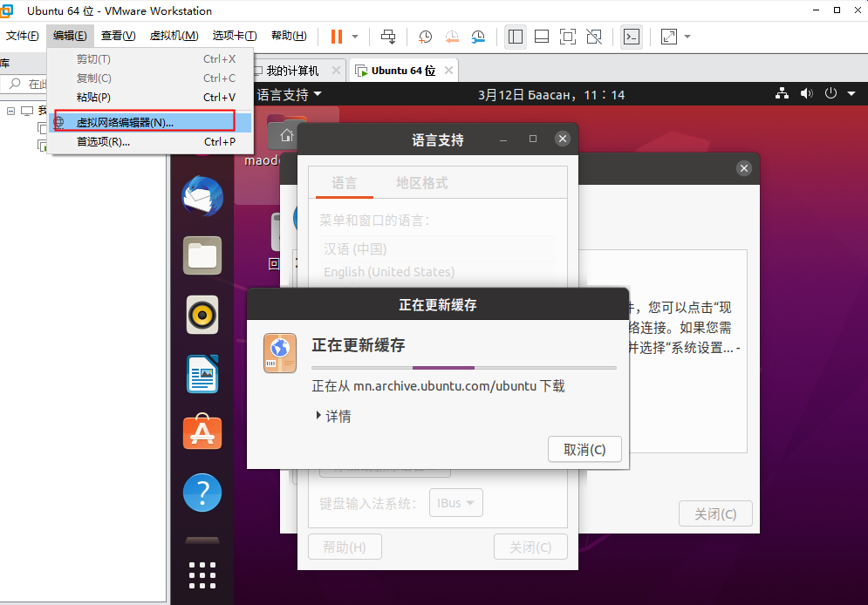Open the IBus input method dropdown

456,503
